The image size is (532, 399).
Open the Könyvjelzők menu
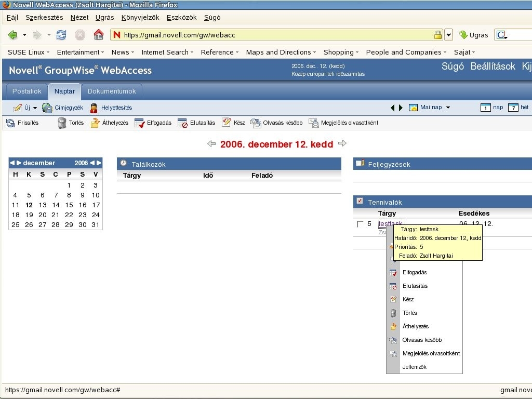140,18
